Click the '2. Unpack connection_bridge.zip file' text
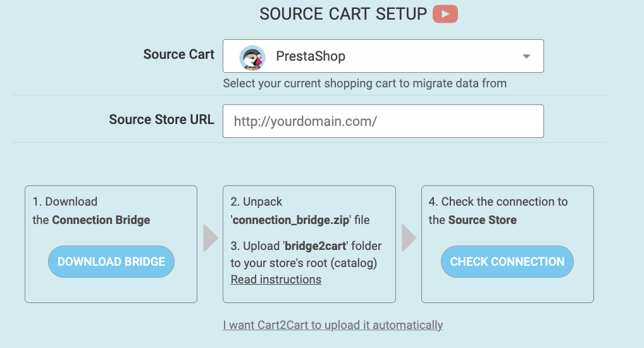644x348 pixels. click(x=300, y=211)
